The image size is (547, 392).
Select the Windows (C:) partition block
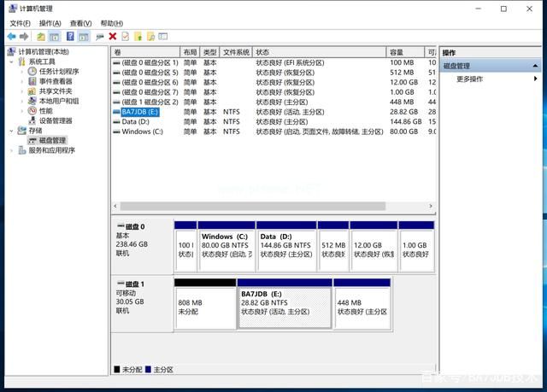coord(226,245)
